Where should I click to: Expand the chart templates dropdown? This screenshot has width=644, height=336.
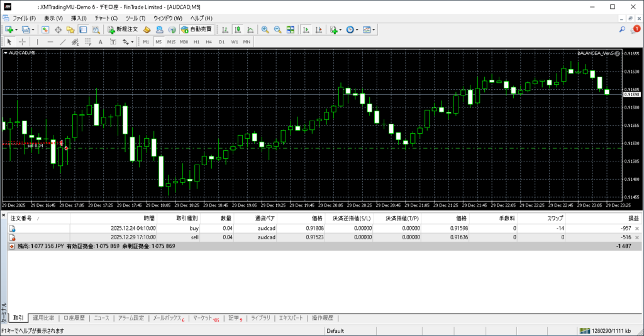click(375, 30)
